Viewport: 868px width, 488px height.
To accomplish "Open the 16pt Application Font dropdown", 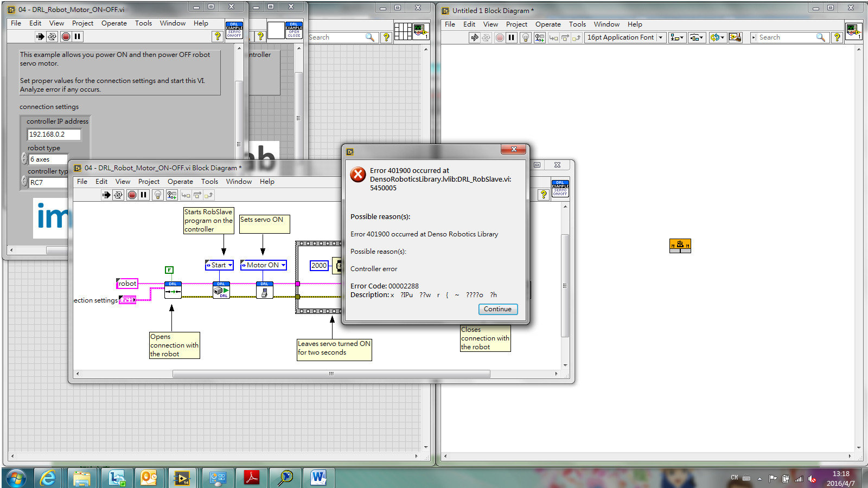I will (625, 37).
